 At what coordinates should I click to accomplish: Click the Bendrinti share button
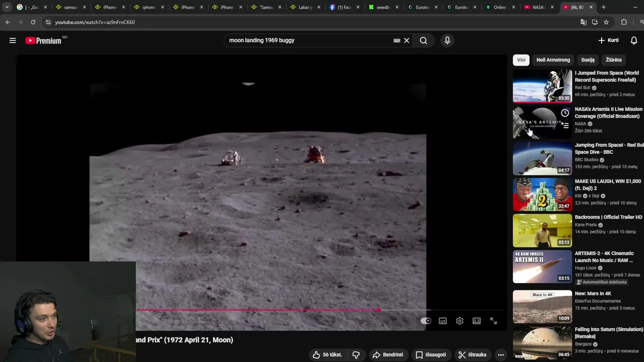[x=387, y=355]
